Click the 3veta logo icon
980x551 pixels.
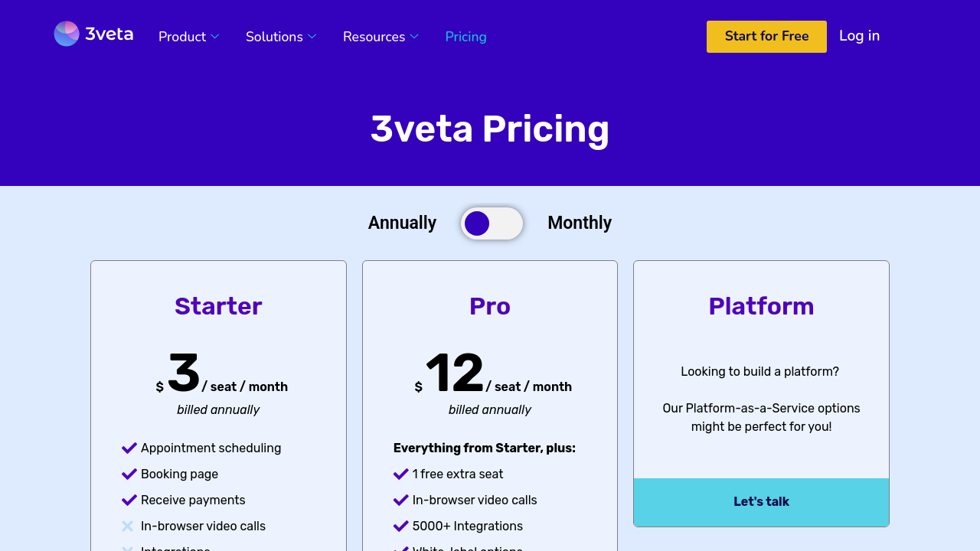click(67, 34)
